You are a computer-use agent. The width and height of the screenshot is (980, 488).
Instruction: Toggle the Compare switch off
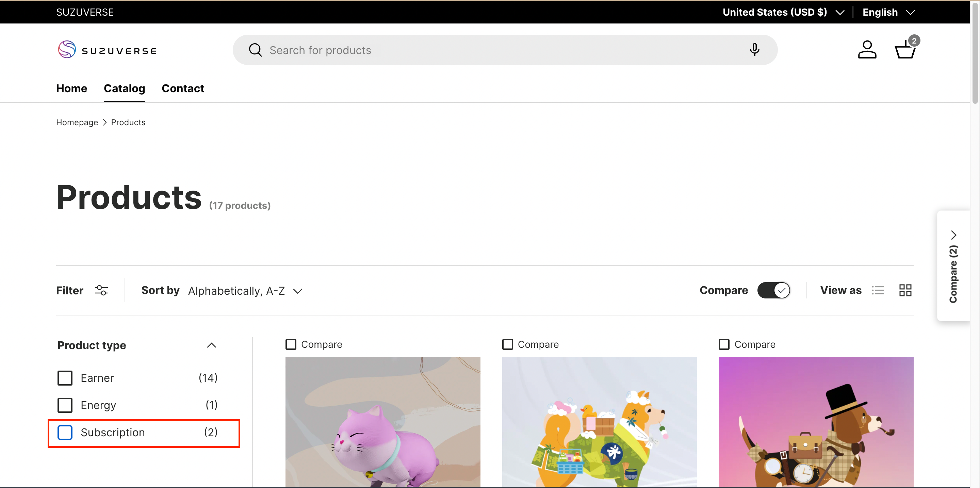click(x=773, y=290)
